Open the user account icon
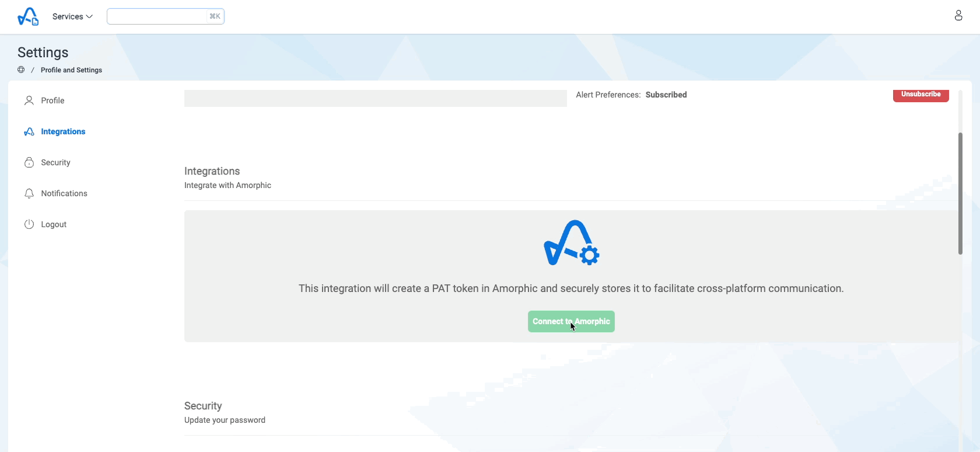This screenshot has width=980, height=452. click(958, 16)
